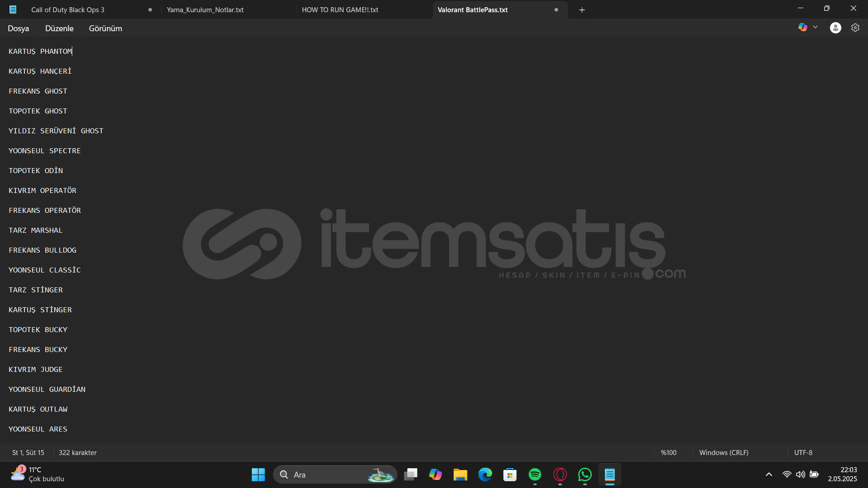Open Microsoft Store from taskbar
The width and height of the screenshot is (868, 488).
510,474
